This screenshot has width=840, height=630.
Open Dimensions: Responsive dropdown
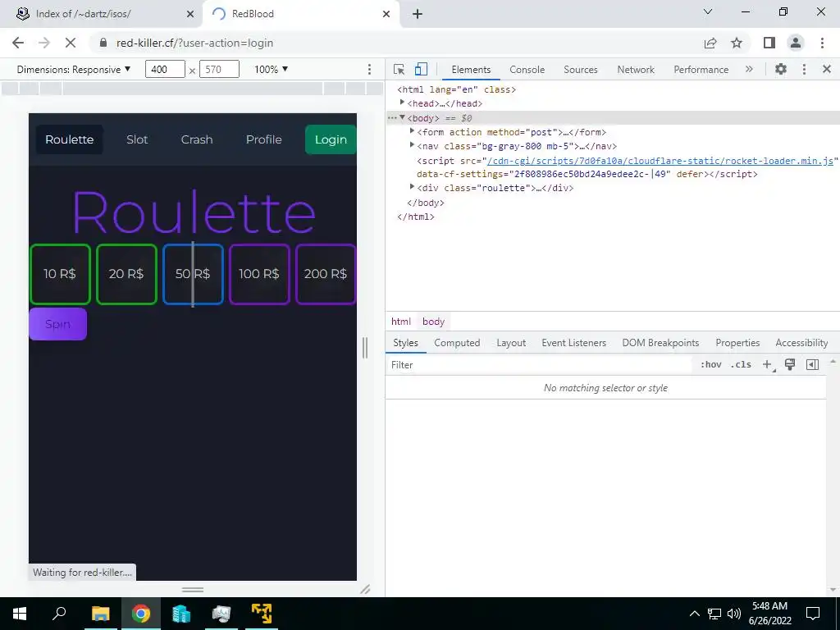tap(73, 69)
